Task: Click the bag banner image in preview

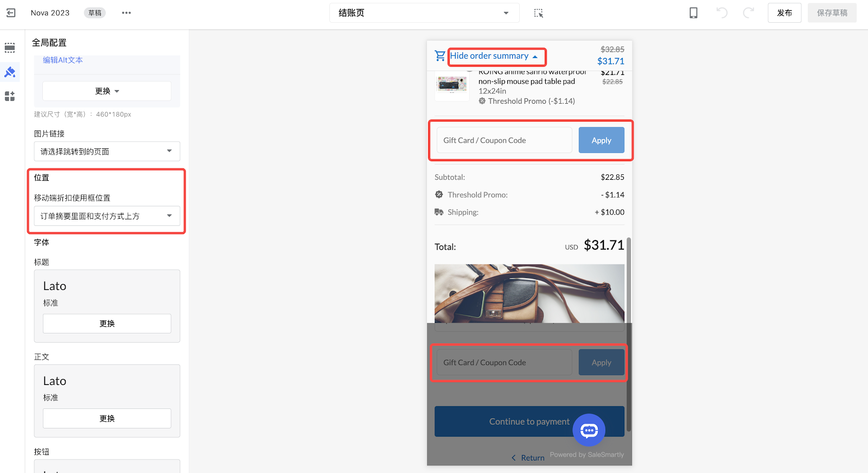Action: (529, 293)
